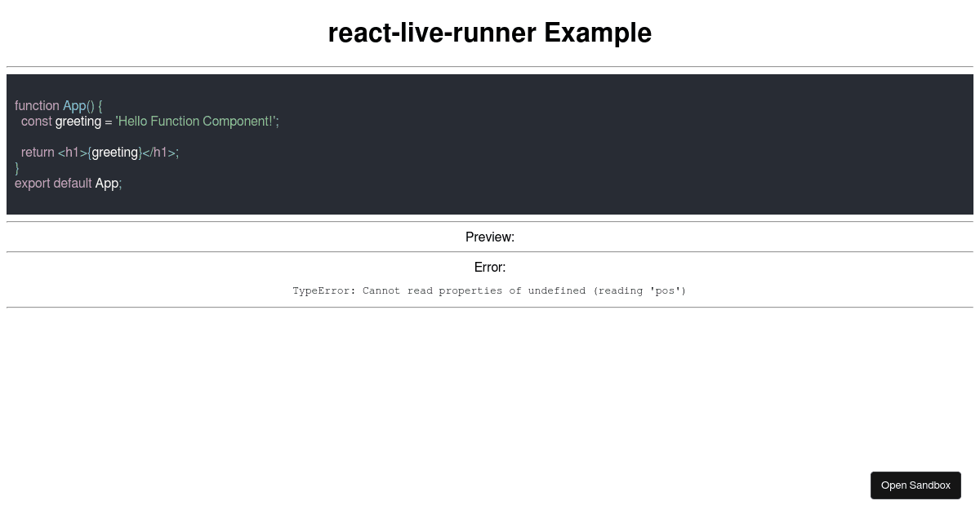Click 'App' in the function declaration line
Viewport: 980px width, 514px height.
[x=73, y=106]
